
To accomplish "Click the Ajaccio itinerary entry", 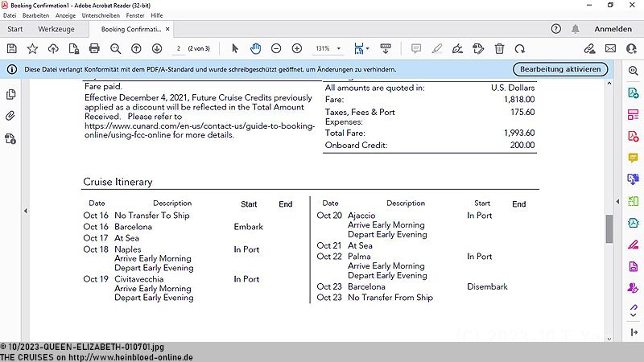I will [361, 216].
